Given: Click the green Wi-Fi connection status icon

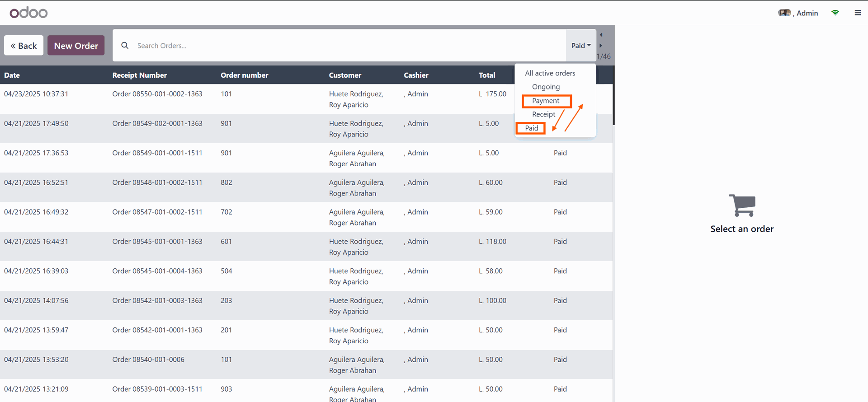Looking at the screenshot, I should click(x=835, y=13).
